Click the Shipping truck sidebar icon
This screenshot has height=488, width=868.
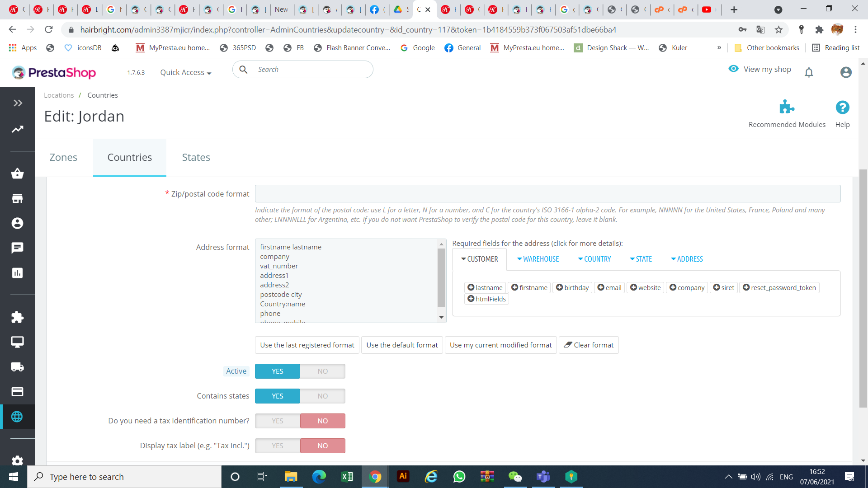17,367
